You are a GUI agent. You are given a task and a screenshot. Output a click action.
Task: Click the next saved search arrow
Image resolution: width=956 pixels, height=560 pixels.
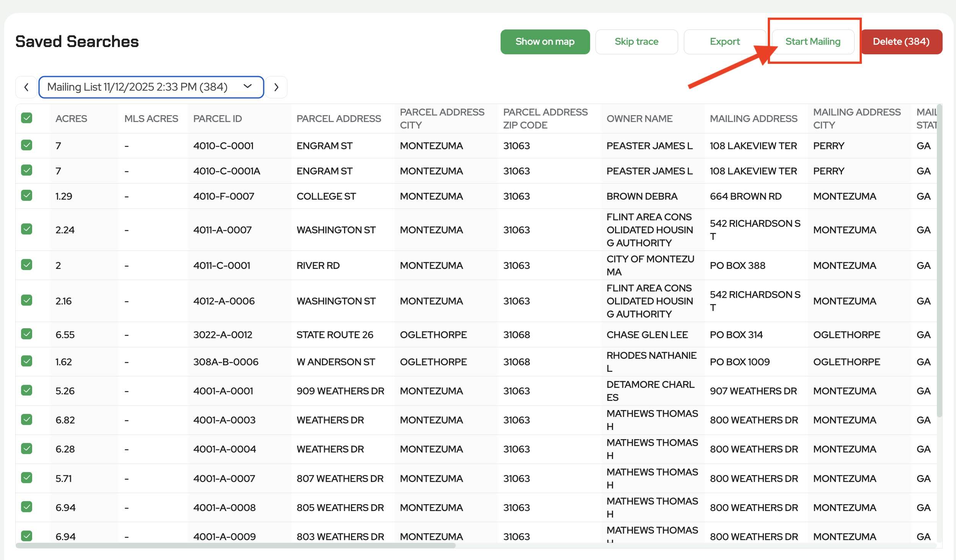tap(276, 87)
